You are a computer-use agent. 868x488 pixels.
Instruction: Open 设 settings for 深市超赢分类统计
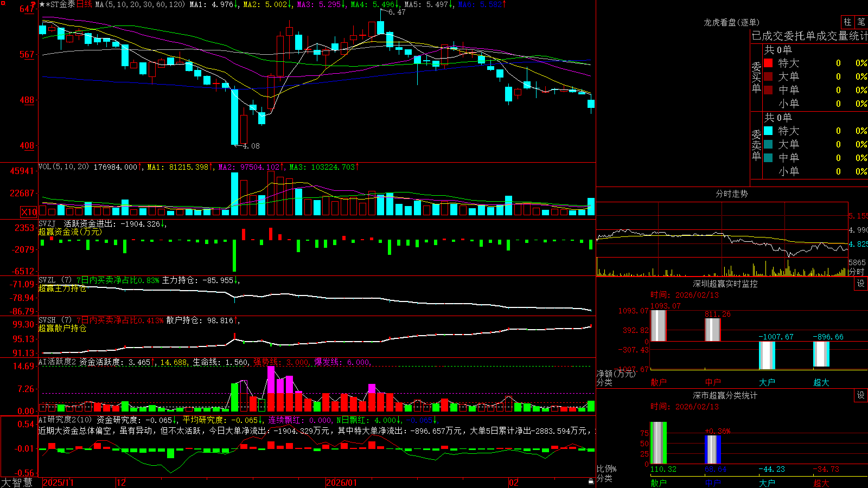pyautogui.click(x=861, y=395)
